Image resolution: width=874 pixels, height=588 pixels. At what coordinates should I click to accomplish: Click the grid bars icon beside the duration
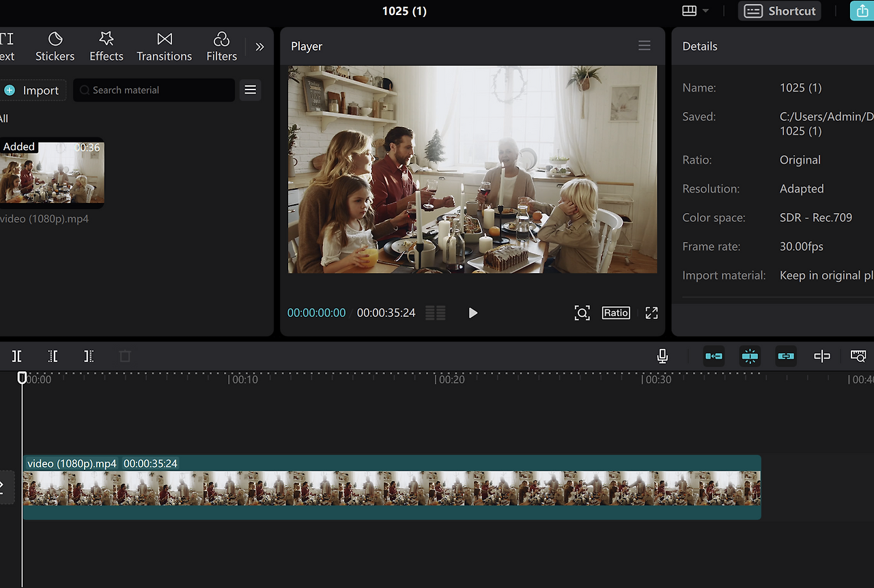point(436,313)
